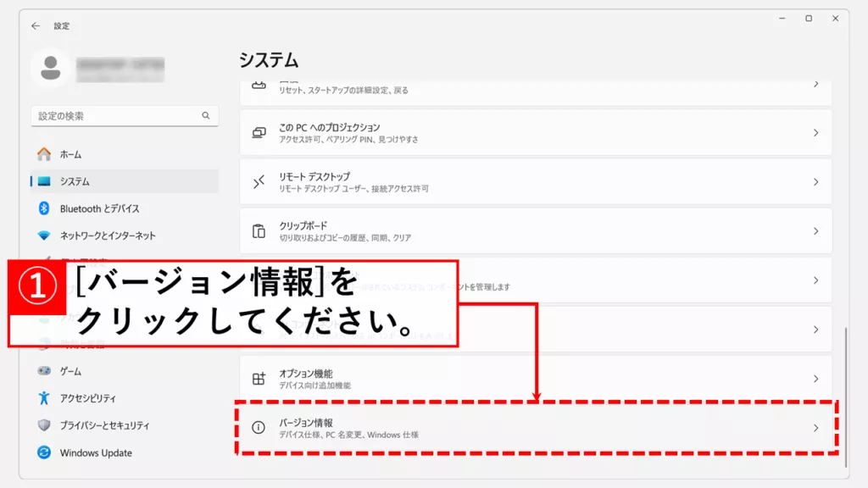Open オプション機能 settings

pos(536,379)
